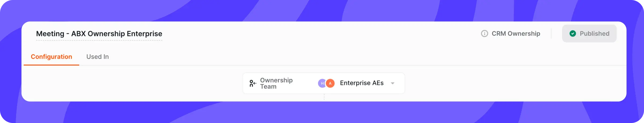Click the divider between CRM Ownership and Published
This screenshot has height=123, width=644.
(551, 34)
